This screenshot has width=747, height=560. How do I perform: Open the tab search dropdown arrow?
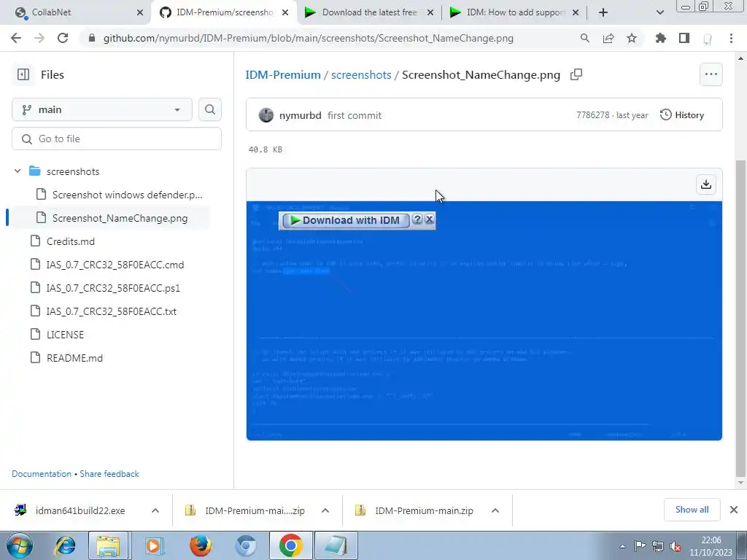(659, 12)
